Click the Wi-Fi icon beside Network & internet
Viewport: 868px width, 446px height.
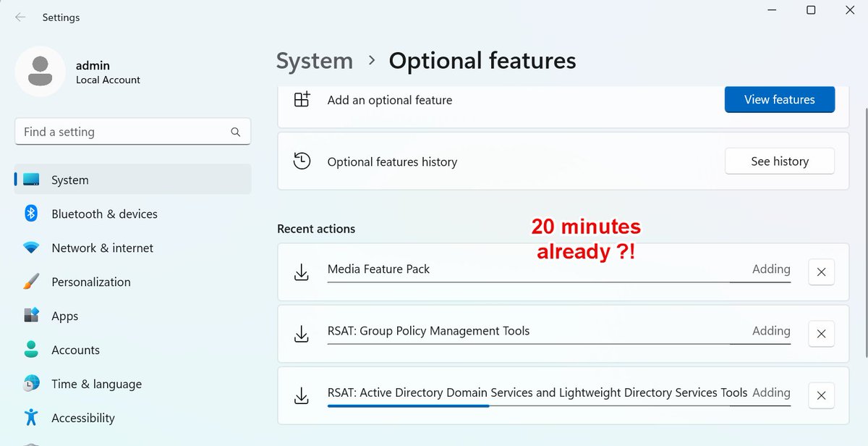point(31,248)
